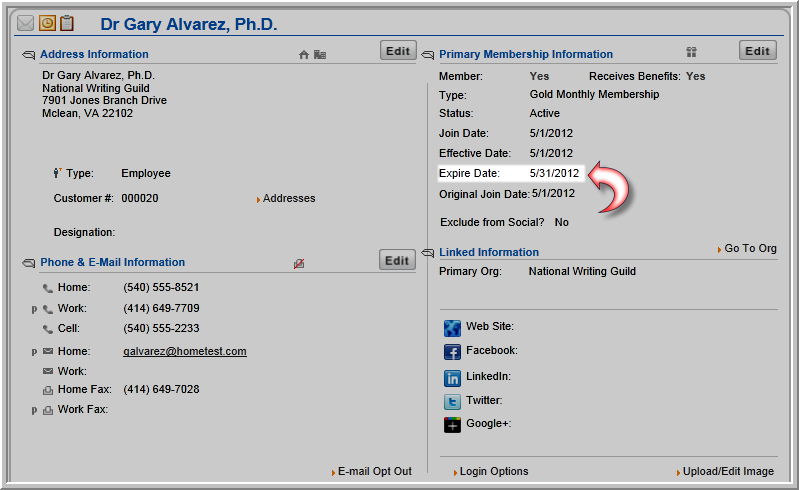Open galvarez@hometest.com email link

[x=185, y=351]
